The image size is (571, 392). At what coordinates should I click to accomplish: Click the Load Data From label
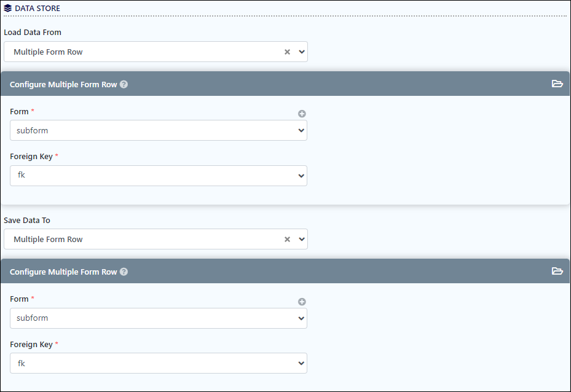(x=33, y=32)
